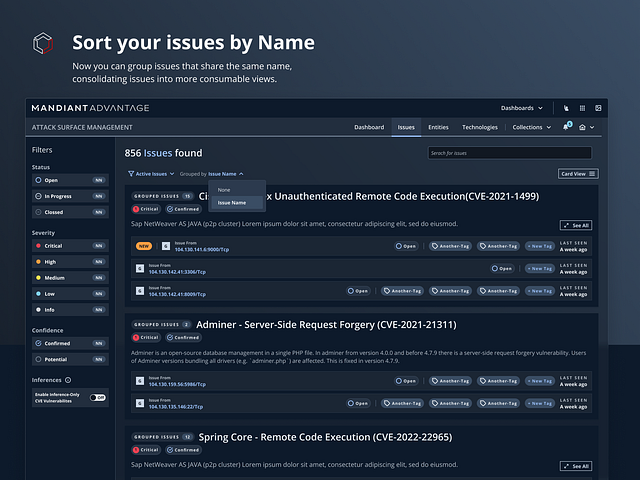The image size is (640, 480).
Task: Click the Critical badge on Adminer issue
Action: coord(146,338)
